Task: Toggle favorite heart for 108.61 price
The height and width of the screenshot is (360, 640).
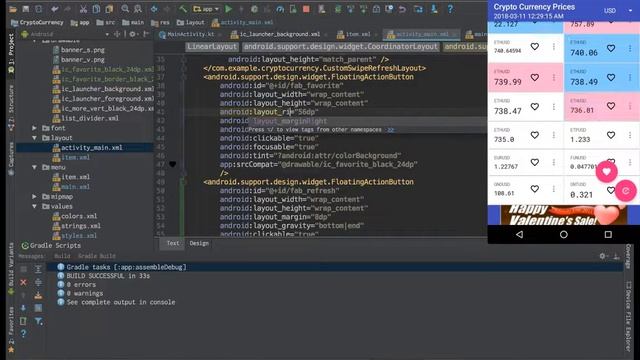Action: pyautogui.click(x=535, y=189)
